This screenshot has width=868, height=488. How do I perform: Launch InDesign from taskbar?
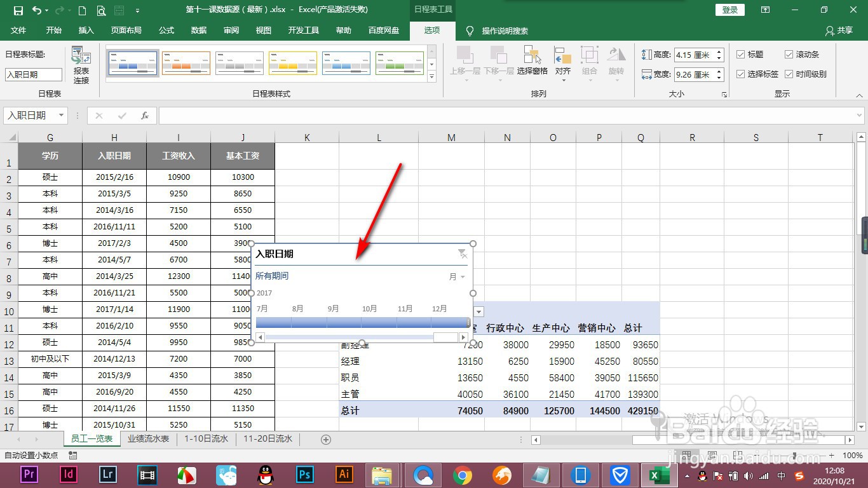[68, 474]
